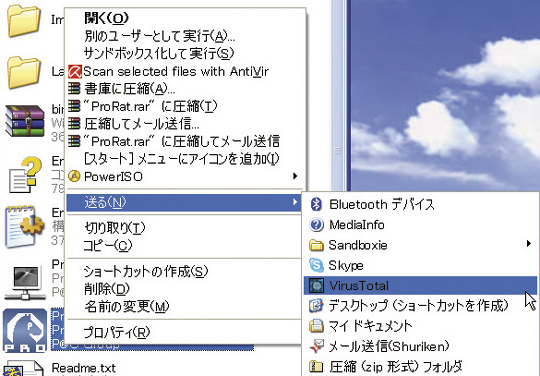Screen dimensions: 540x376
Task: Open the PowerISO menu entry
Action: (x=185, y=176)
